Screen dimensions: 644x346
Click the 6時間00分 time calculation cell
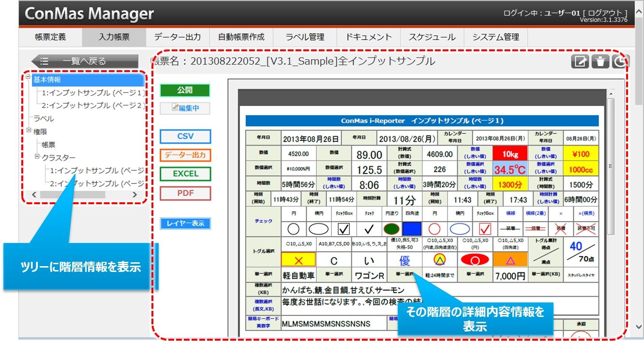[581, 199]
